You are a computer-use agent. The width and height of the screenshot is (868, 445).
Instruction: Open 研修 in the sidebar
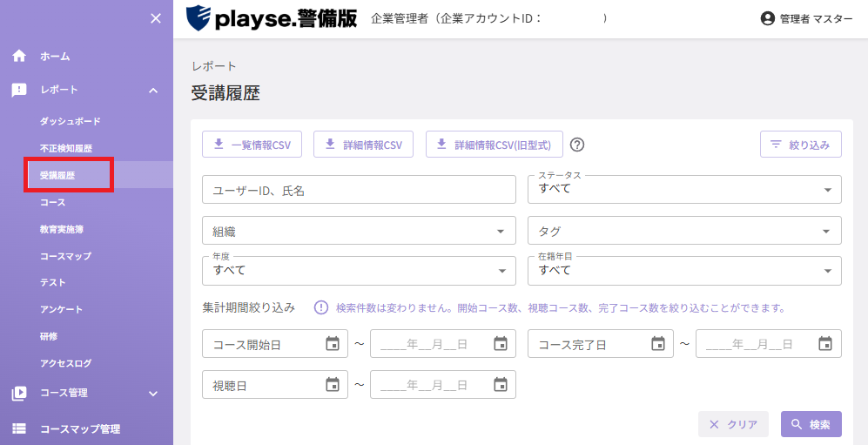(x=49, y=336)
